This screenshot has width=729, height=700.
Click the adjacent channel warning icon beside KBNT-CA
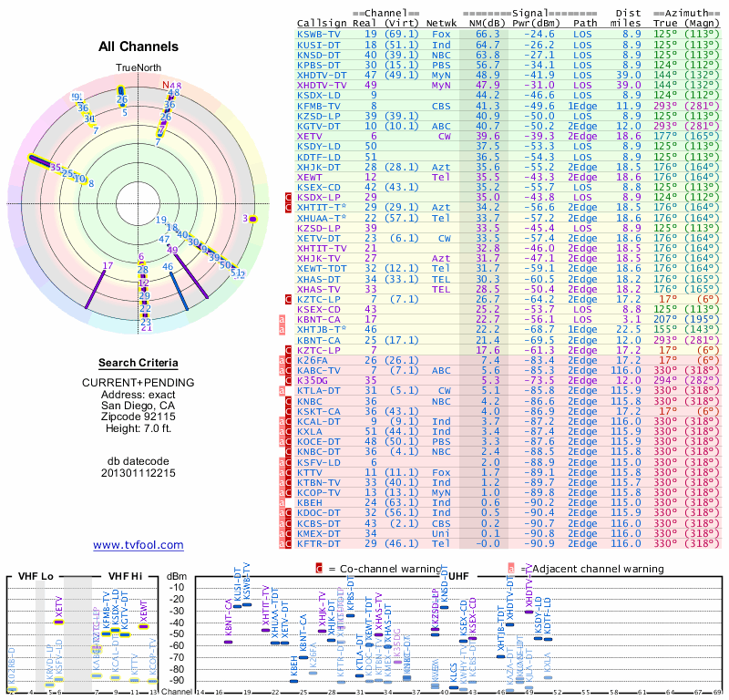[282, 320]
